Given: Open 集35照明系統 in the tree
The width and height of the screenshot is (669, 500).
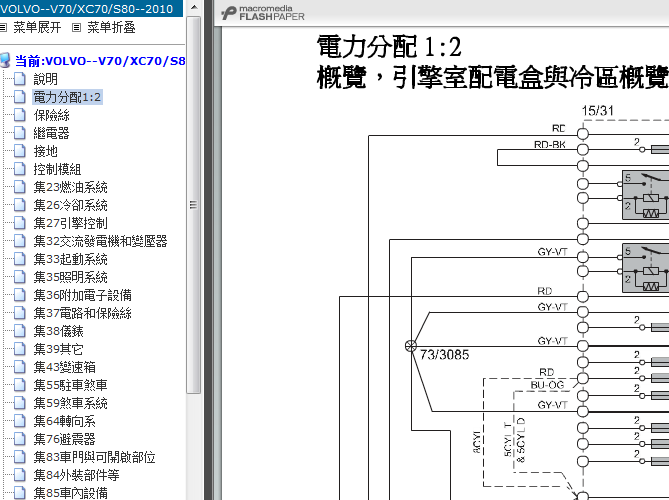Looking at the screenshot, I should 70,277.
